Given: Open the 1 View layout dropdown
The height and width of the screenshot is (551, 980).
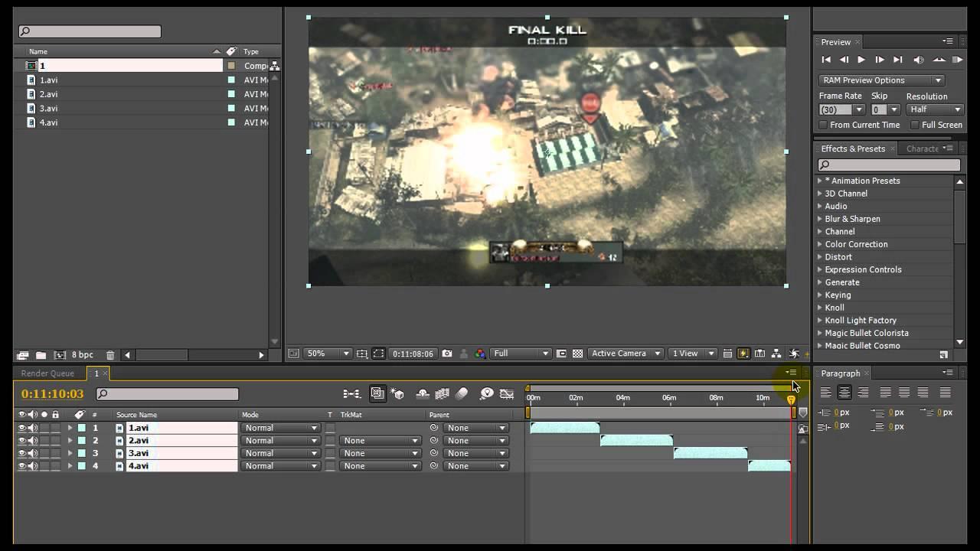Looking at the screenshot, I should pyautogui.click(x=692, y=354).
